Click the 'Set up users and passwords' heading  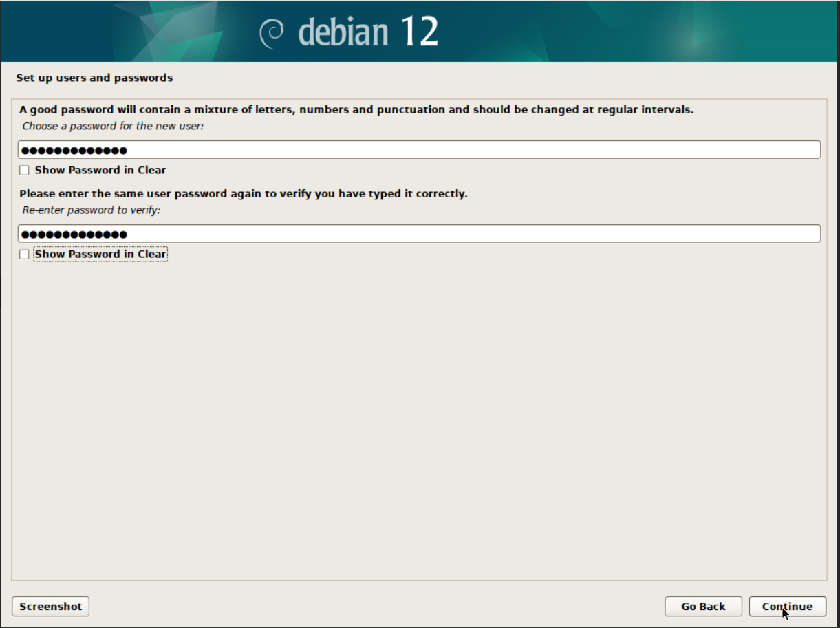click(94, 78)
